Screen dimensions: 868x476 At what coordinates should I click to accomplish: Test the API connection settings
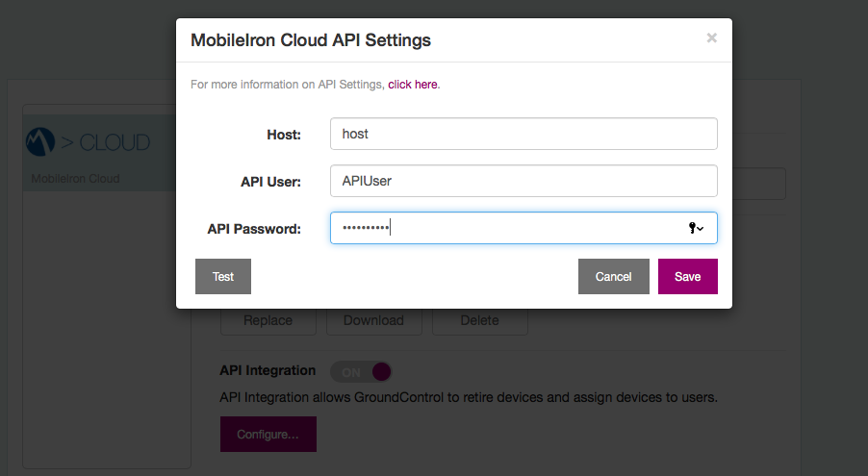coord(223,276)
